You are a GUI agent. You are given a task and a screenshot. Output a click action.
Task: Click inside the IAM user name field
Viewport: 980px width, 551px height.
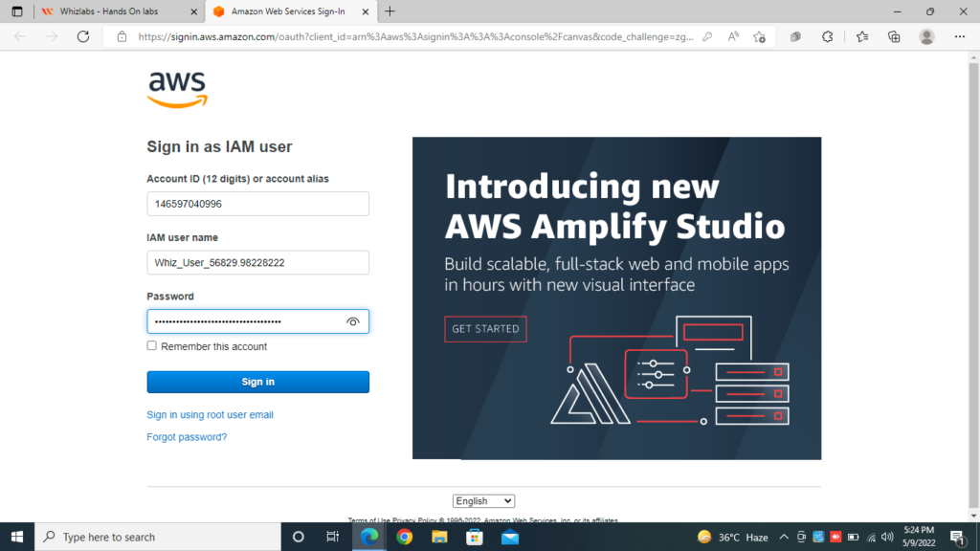(x=257, y=262)
